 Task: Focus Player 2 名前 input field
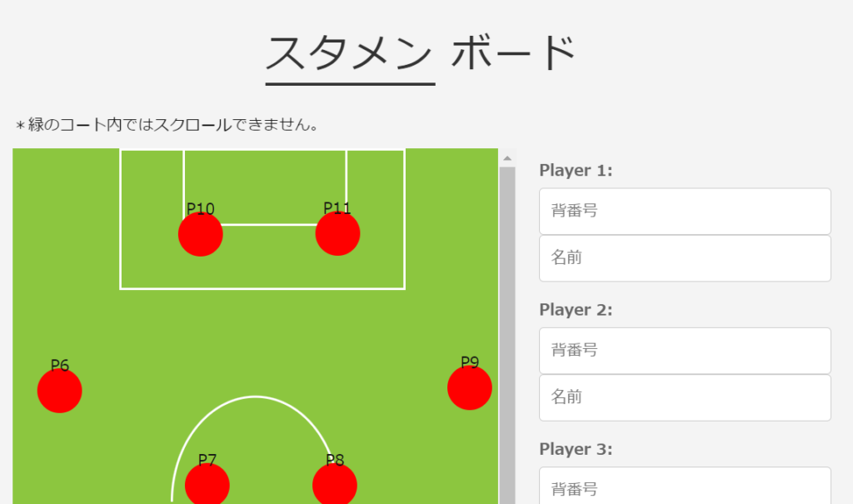(685, 397)
